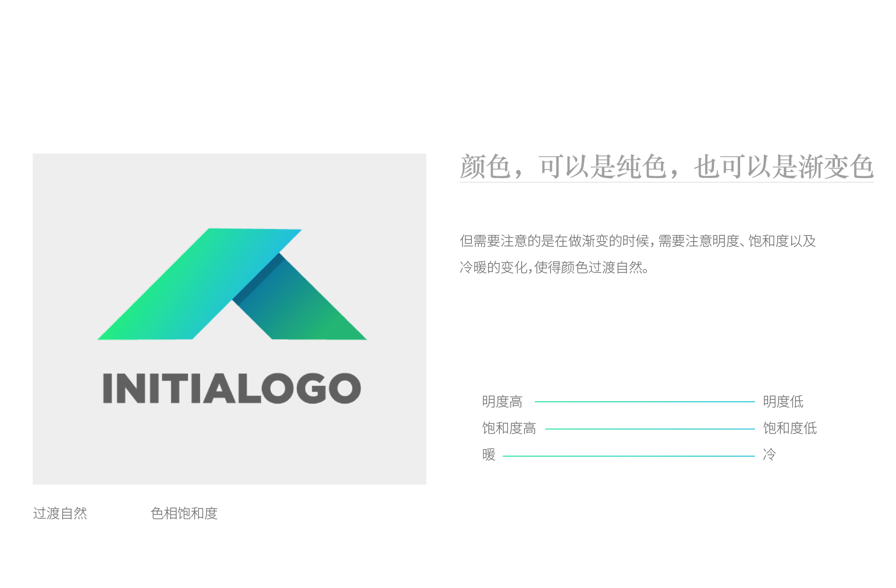This screenshot has height=588, width=896.
Task: Click the brightness gradient line
Action: [x=644, y=402]
